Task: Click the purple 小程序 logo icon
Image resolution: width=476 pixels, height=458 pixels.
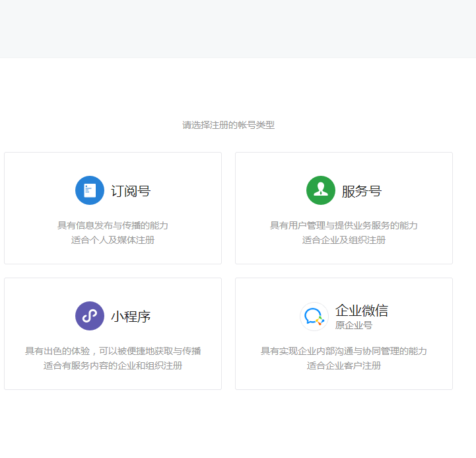Action: [x=90, y=316]
